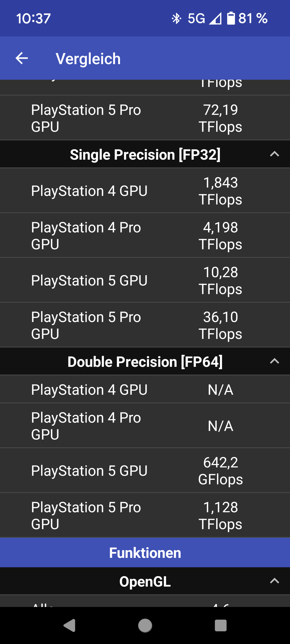Viewport: 290px width, 644px height.
Task: Tap the Bluetooth status icon
Action: pos(176,19)
